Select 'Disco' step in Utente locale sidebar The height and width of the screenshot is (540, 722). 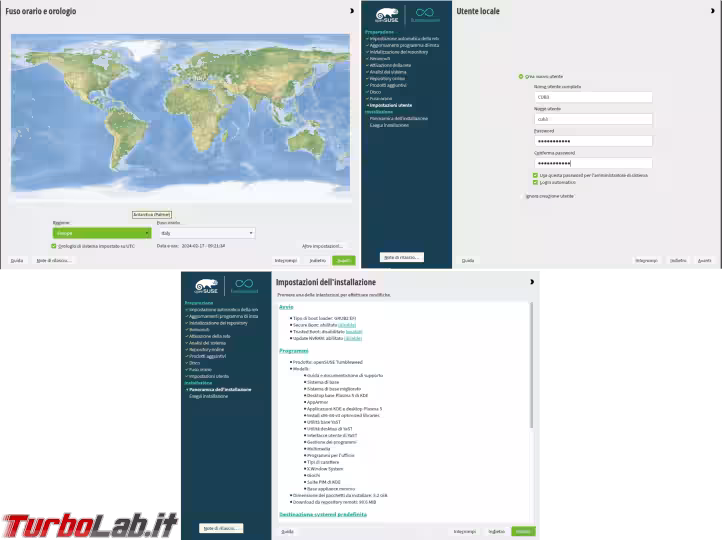375,92
